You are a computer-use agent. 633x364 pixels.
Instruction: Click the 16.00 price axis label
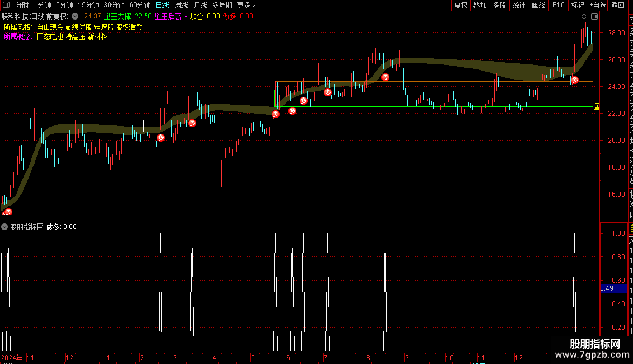click(616, 194)
